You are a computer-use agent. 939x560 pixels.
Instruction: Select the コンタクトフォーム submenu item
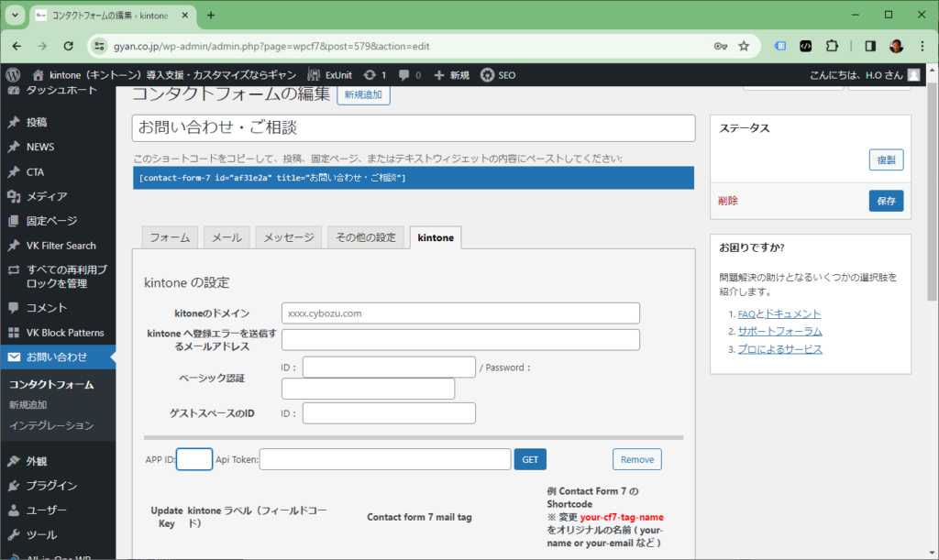pyautogui.click(x=51, y=385)
